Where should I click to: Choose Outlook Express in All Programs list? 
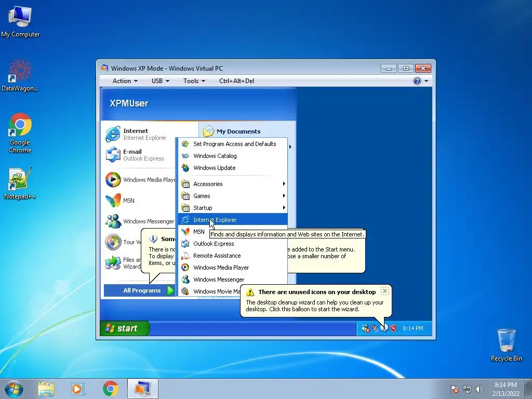pos(233,244)
